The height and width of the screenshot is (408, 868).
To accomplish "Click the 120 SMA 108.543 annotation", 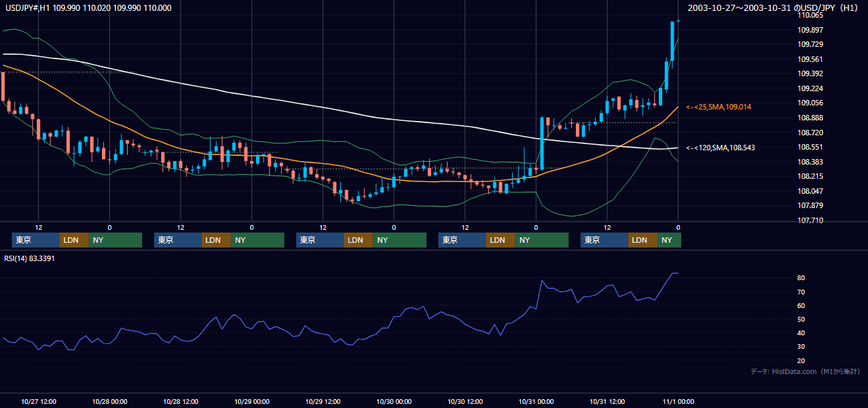I will [721, 148].
